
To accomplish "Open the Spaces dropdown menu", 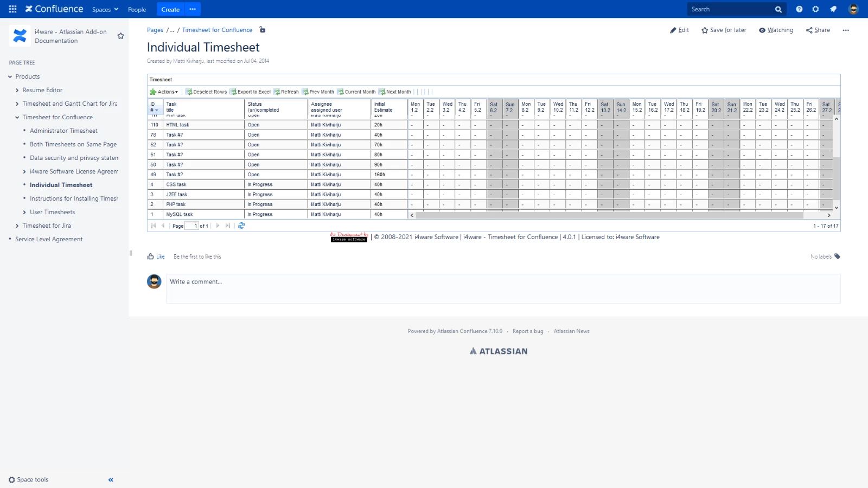I will tap(105, 10).
